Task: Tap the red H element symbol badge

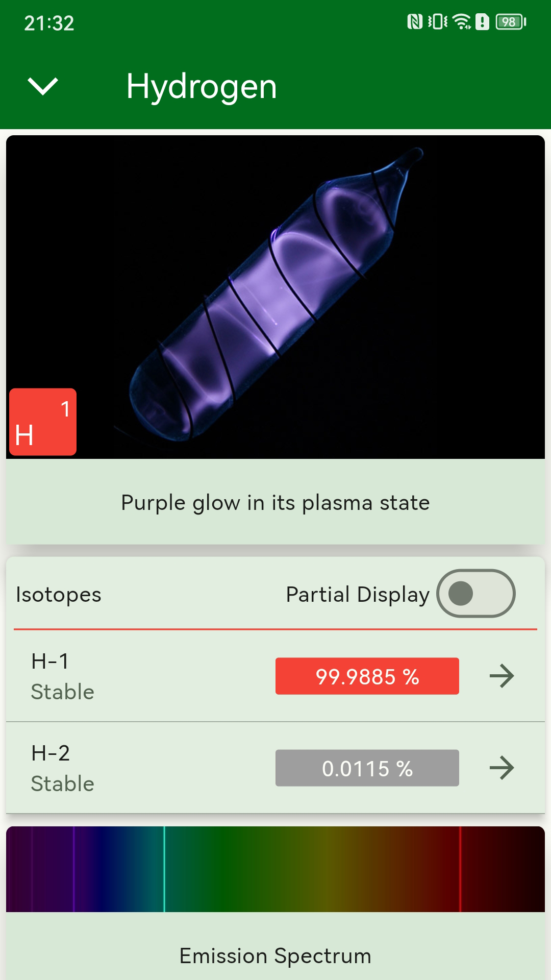Action: click(x=43, y=422)
